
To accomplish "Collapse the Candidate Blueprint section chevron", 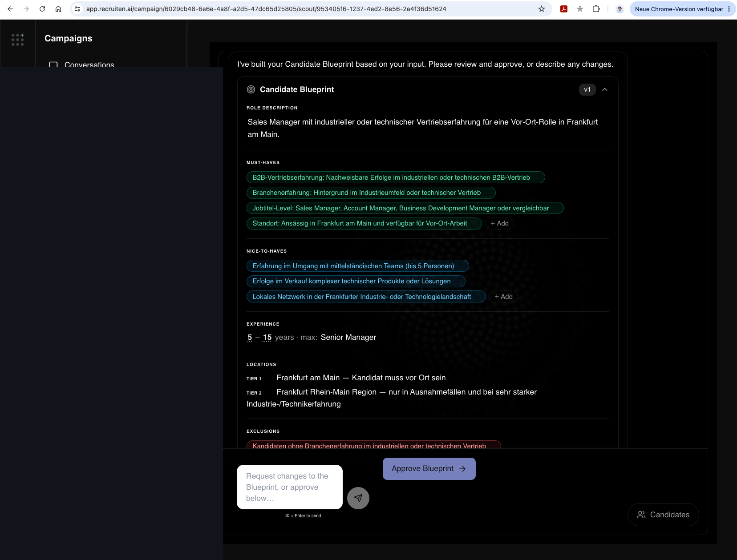I will [605, 89].
